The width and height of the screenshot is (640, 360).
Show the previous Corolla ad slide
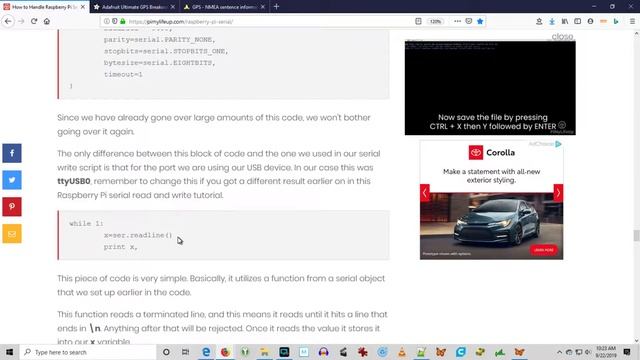tap(424, 193)
